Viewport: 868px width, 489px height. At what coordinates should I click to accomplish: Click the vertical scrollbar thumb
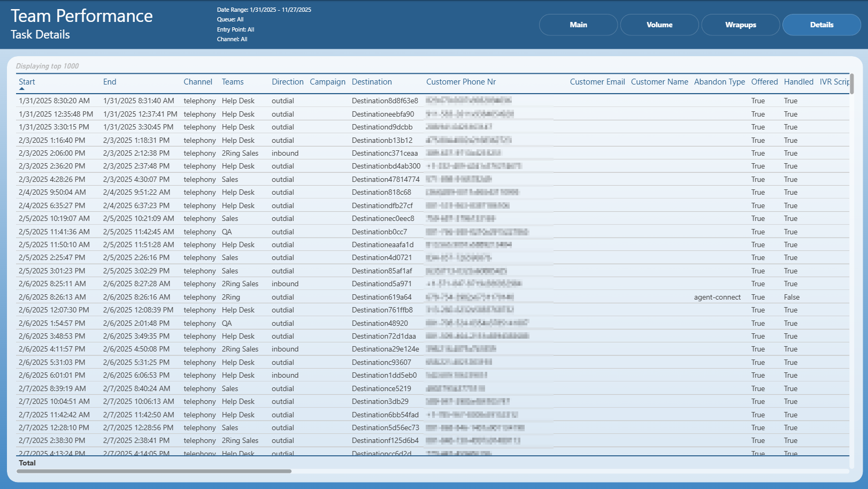852,84
